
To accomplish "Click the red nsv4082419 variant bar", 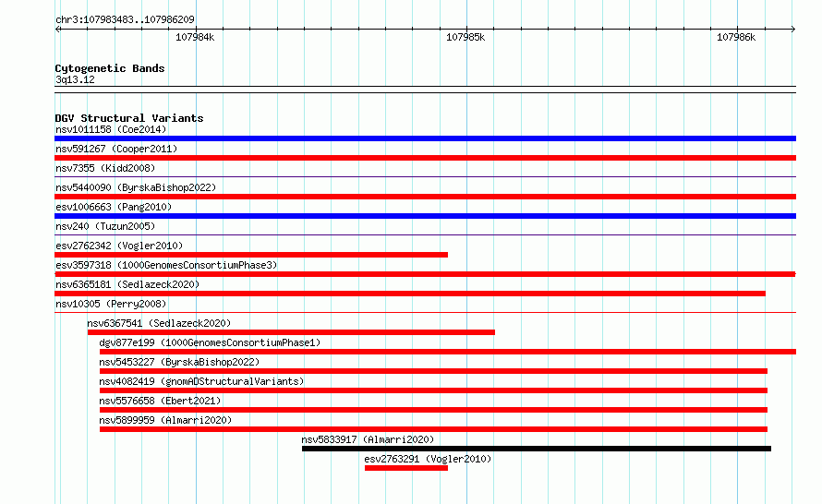I will tap(433, 390).
